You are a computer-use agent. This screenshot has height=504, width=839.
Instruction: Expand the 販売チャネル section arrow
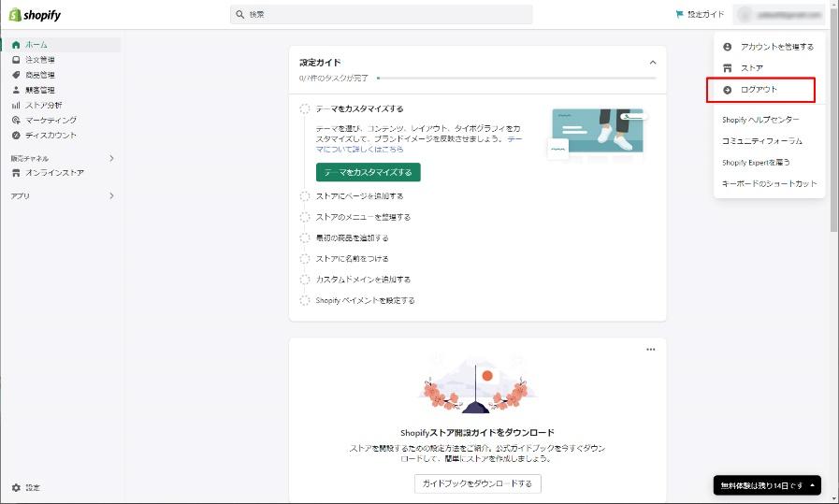coord(111,158)
